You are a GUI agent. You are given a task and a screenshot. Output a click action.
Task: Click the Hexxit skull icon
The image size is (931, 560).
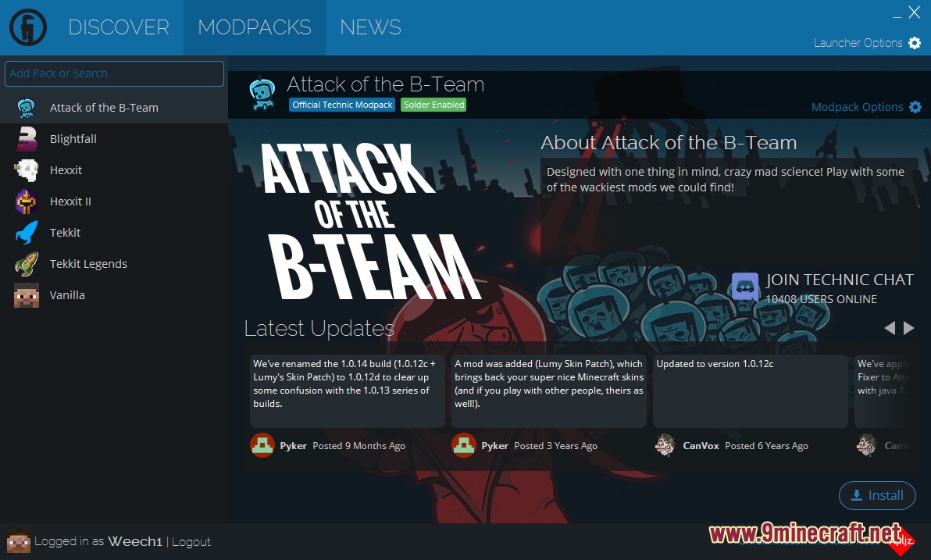26,169
